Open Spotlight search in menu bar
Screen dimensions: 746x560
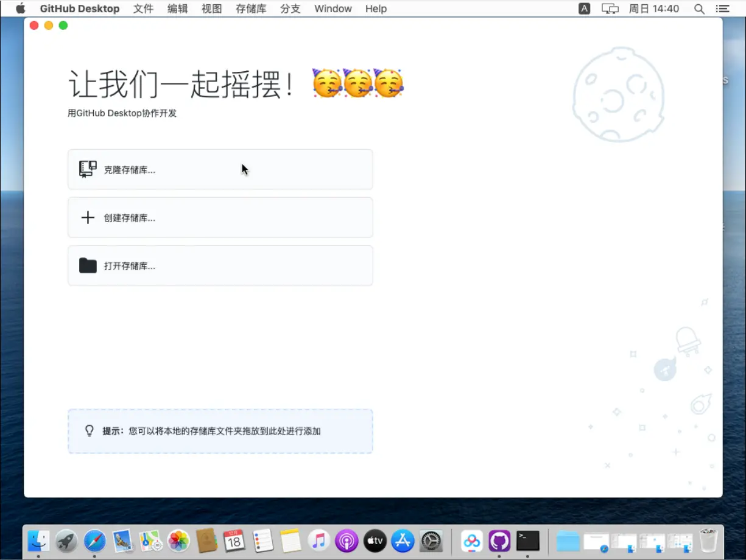click(x=700, y=9)
